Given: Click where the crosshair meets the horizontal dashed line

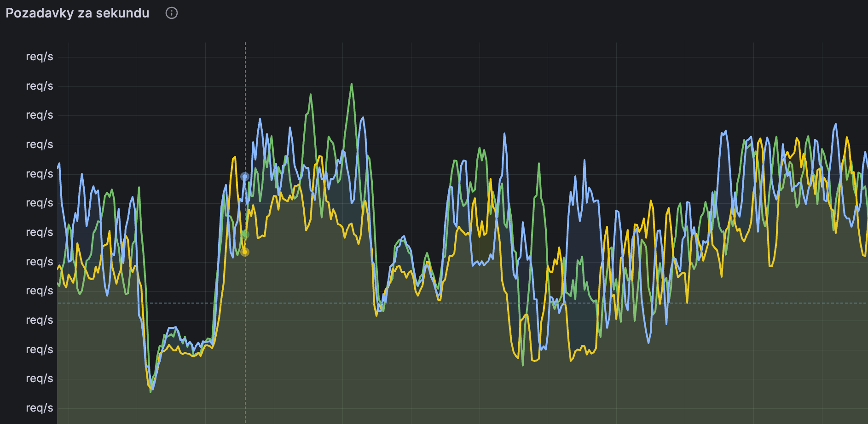Looking at the screenshot, I should 245,303.
